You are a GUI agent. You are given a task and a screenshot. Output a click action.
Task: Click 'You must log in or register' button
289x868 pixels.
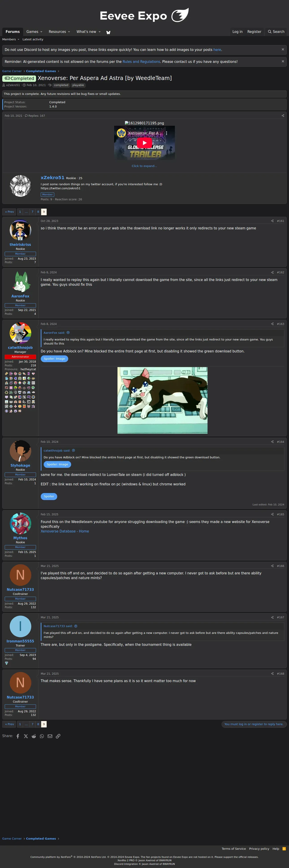[x=254, y=724]
